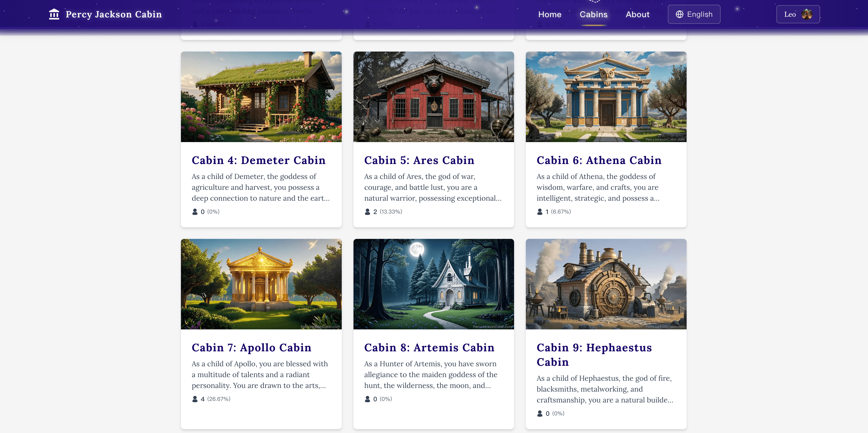Click the member icon under Artemis Cabin
Image resolution: width=868 pixels, height=433 pixels.
coord(367,399)
